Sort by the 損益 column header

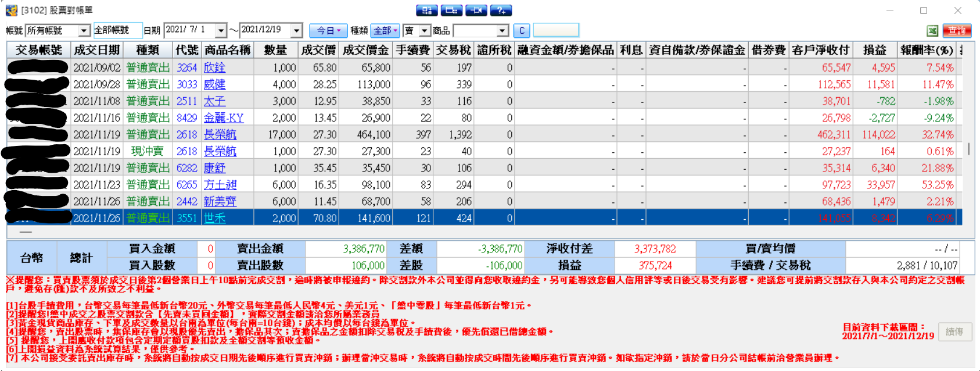[874, 50]
